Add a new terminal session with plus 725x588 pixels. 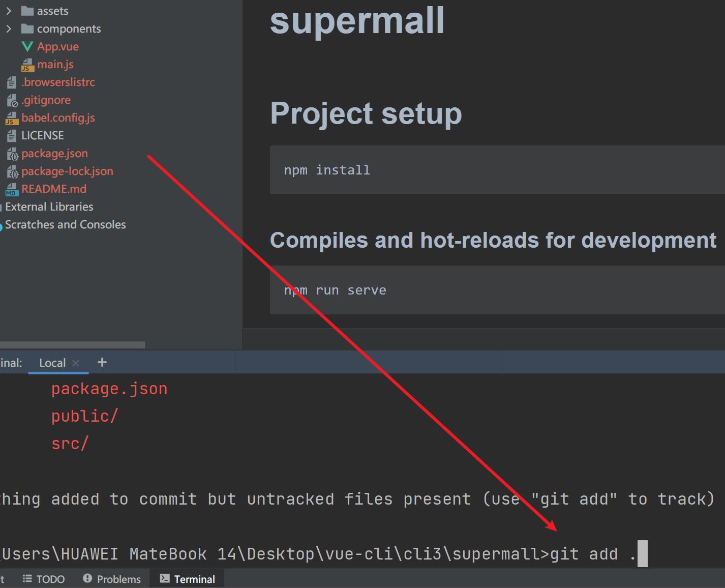(102, 362)
